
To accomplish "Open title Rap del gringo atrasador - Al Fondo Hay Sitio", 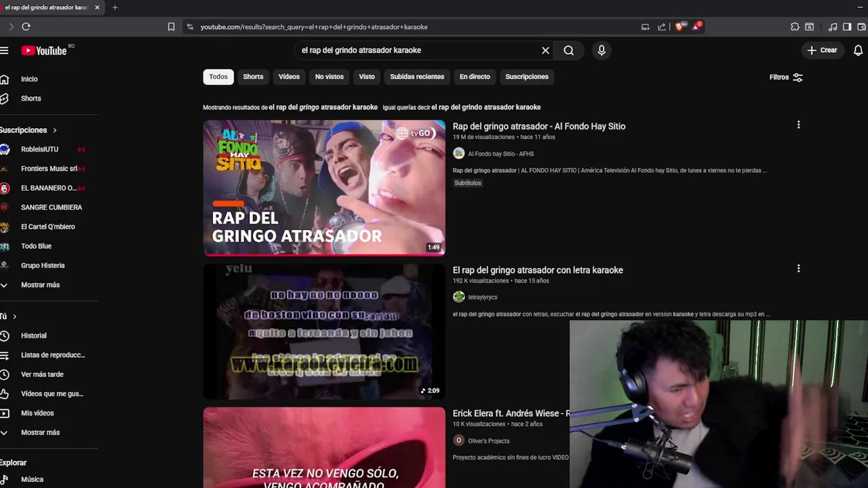I will coord(539,126).
